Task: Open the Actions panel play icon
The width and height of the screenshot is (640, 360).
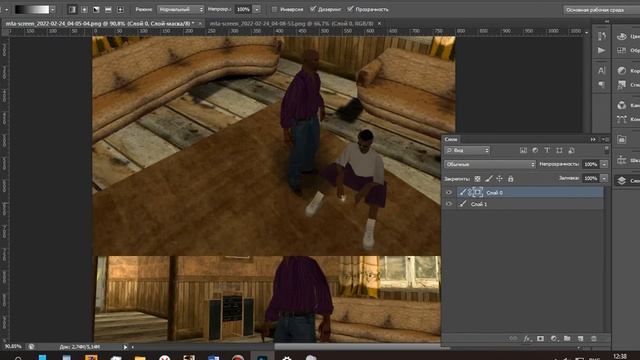Action: tap(602, 50)
